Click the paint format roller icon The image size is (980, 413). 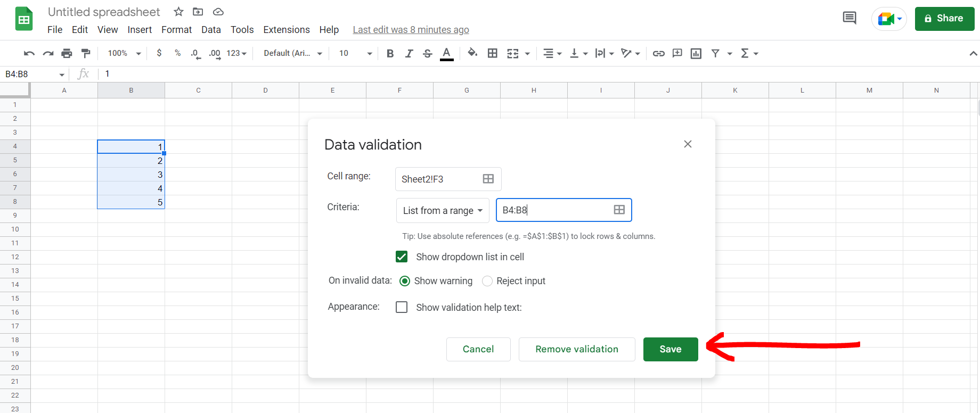[x=85, y=53]
